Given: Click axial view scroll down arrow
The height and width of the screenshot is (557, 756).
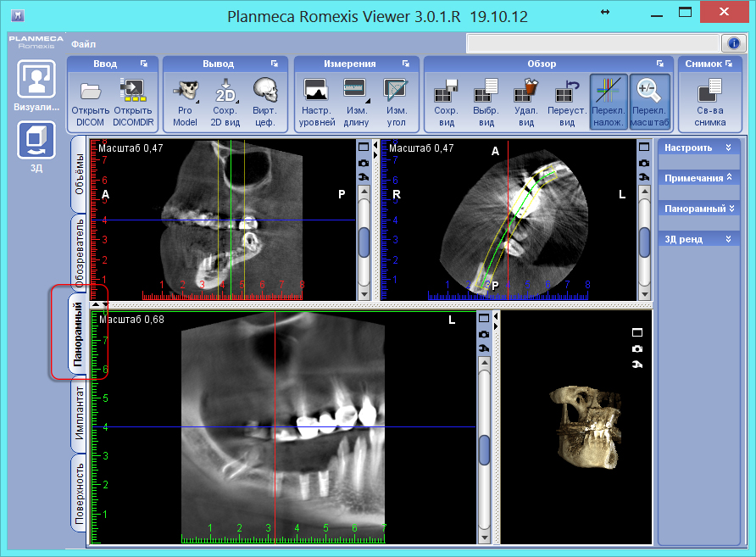Looking at the screenshot, I should pos(644,294).
